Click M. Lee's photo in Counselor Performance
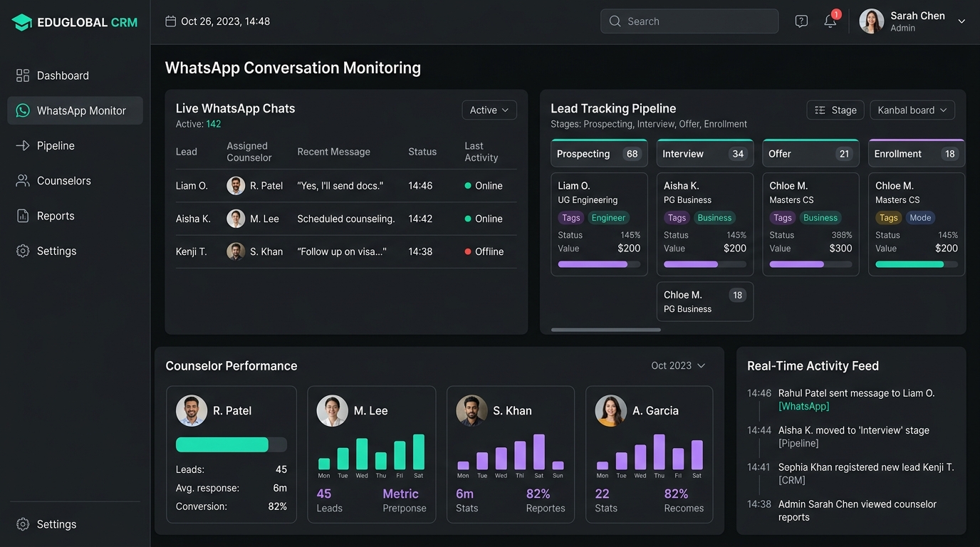Viewport: 980px width, 547px height. pos(333,411)
